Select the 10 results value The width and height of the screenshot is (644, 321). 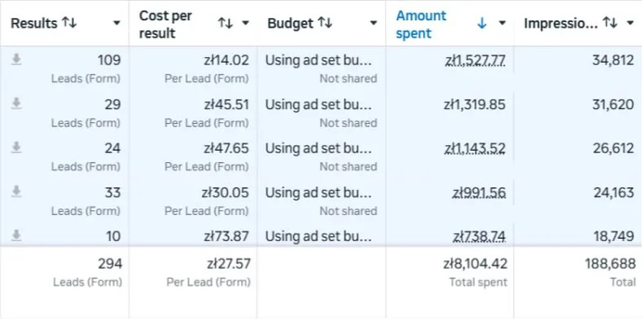[x=112, y=236]
